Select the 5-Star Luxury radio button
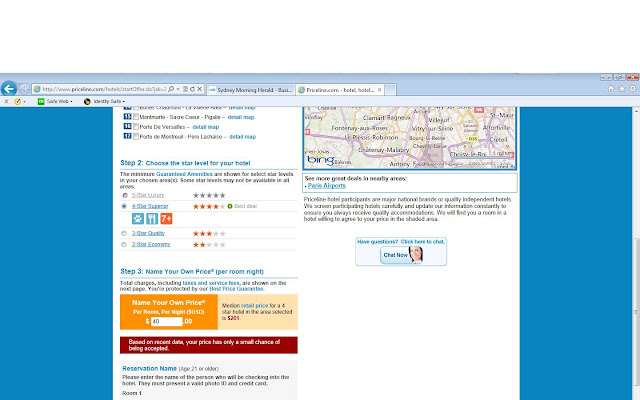640x400 pixels. pyautogui.click(x=125, y=195)
